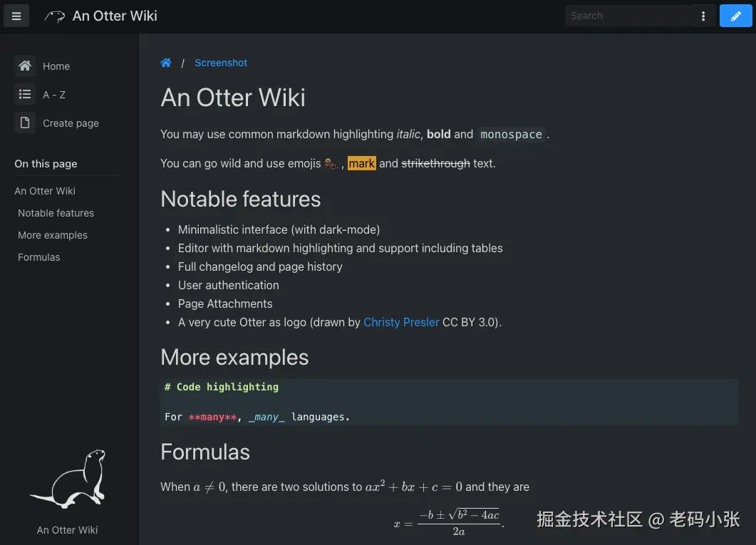Open Home menu item label
756x545 pixels.
coord(56,66)
